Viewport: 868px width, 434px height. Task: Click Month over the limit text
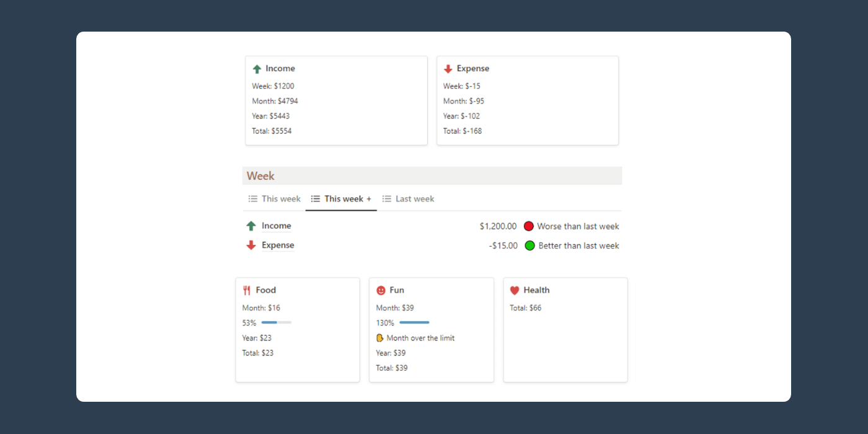pos(420,338)
